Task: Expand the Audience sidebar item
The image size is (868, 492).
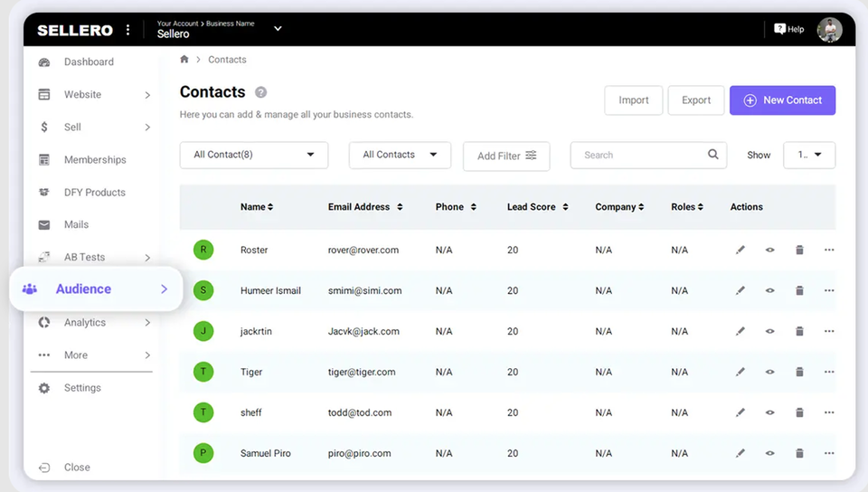Action: tap(97, 289)
